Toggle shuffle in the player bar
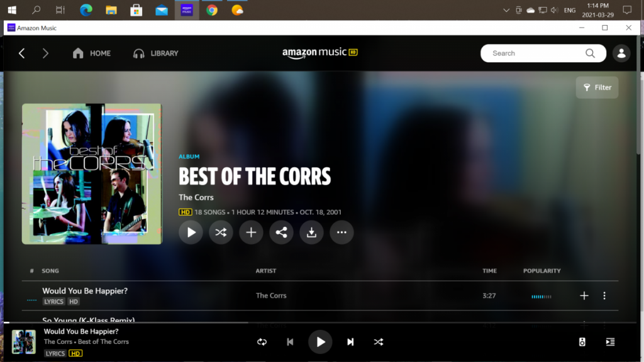The image size is (644, 362). (379, 342)
